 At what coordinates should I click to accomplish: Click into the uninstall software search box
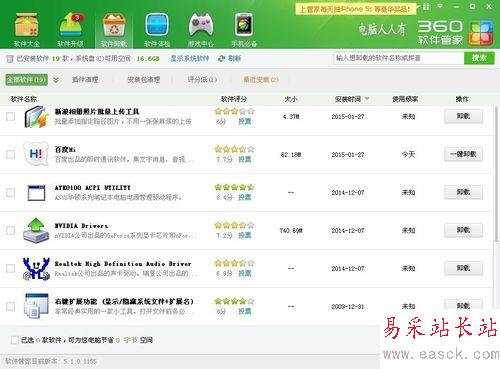click(398, 58)
